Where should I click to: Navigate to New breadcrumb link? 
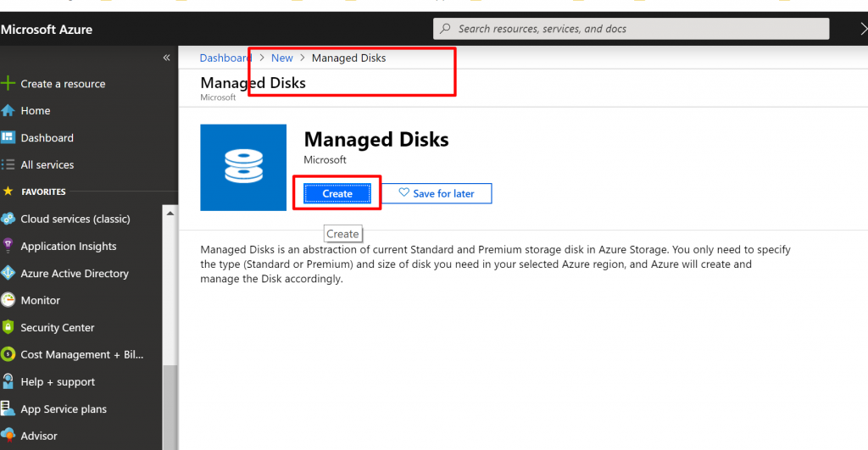pos(282,58)
